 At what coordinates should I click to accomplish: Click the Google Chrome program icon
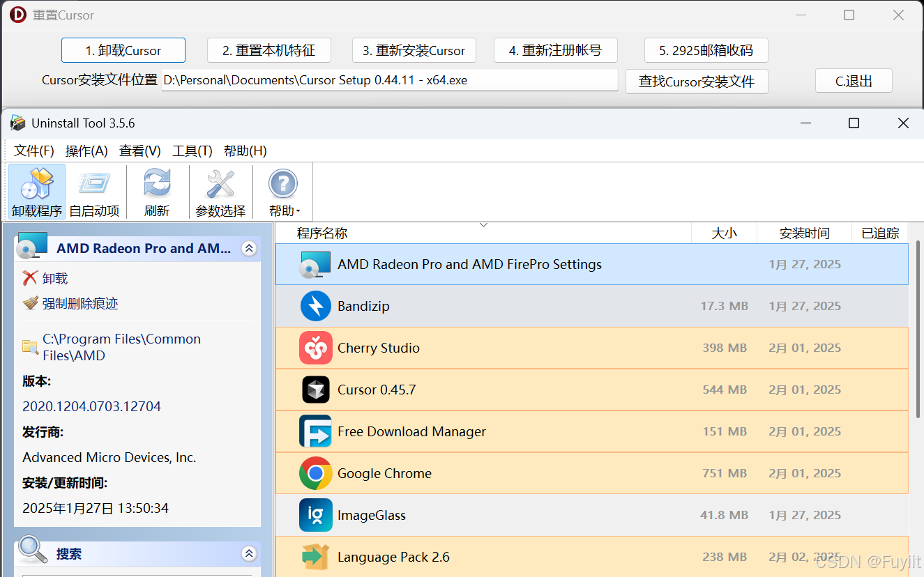pyautogui.click(x=315, y=473)
